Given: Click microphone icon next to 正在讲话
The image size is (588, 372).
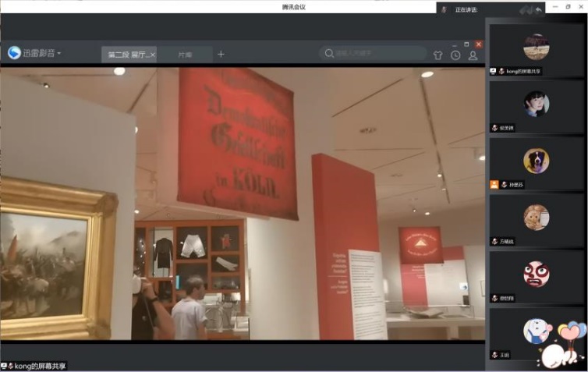Looking at the screenshot, I should 444,9.
